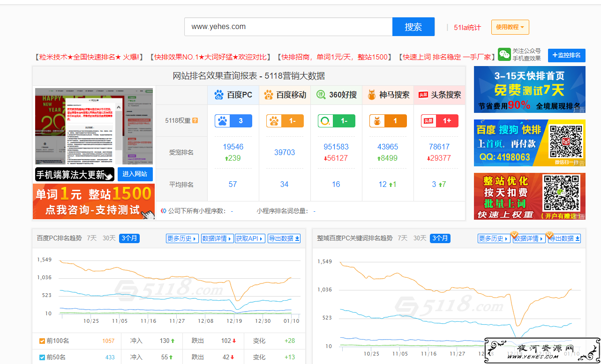
Task: Click the blue 搜索 button
Action: pyautogui.click(x=413, y=27)
